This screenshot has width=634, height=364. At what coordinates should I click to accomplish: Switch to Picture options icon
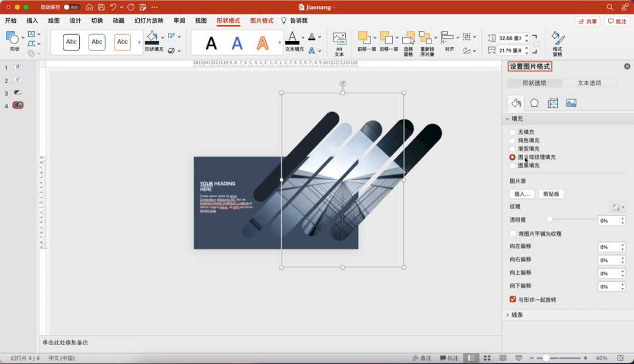(x=571, y=103)
